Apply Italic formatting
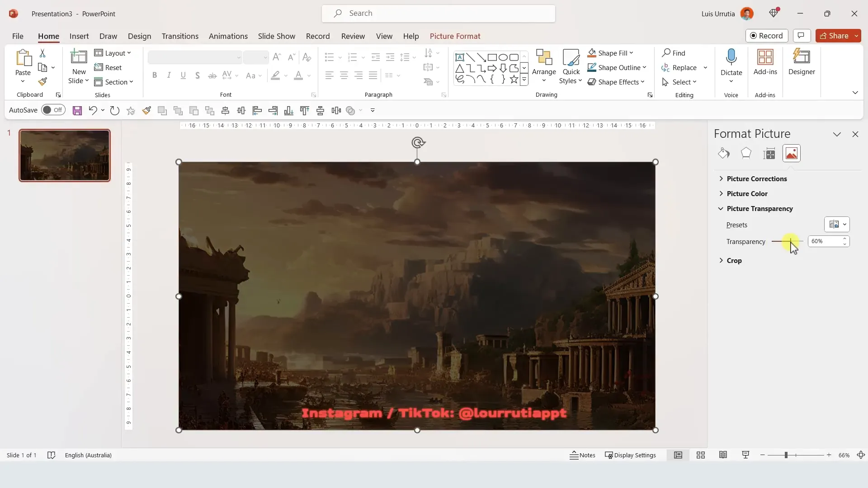This screenshot has width=868, height=488. 169,75
